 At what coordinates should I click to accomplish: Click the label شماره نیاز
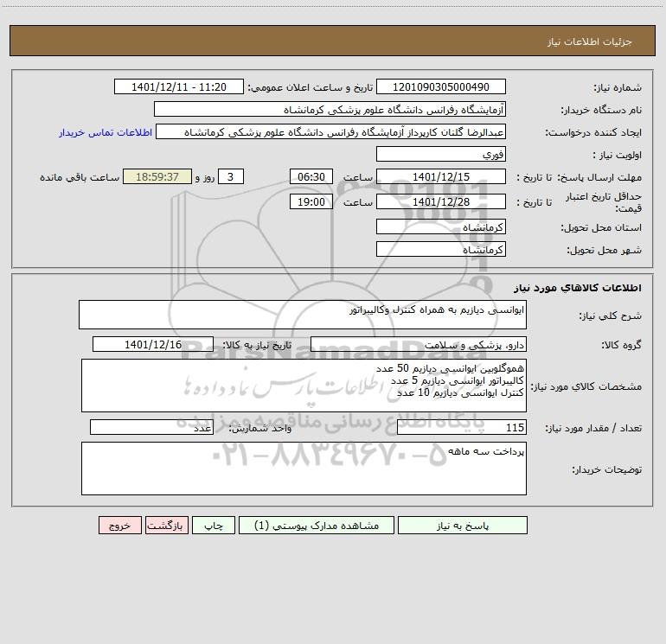(618, 88)
